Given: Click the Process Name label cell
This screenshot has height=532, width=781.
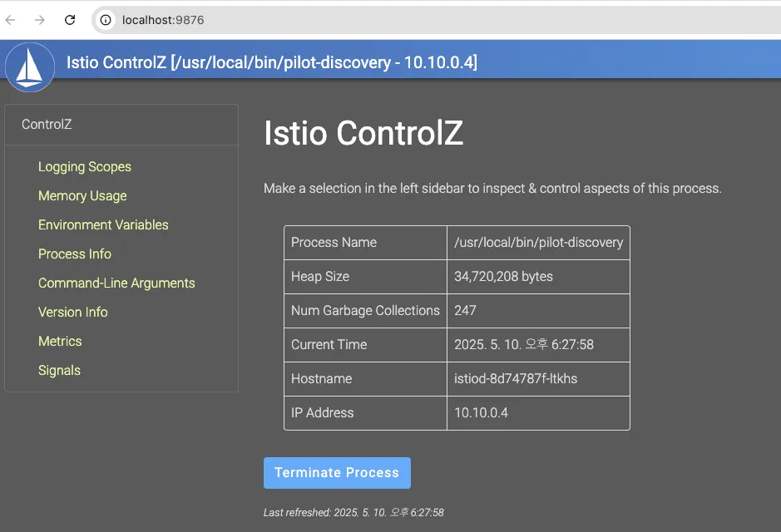Looking at the screenshot, I should [365, 243].
